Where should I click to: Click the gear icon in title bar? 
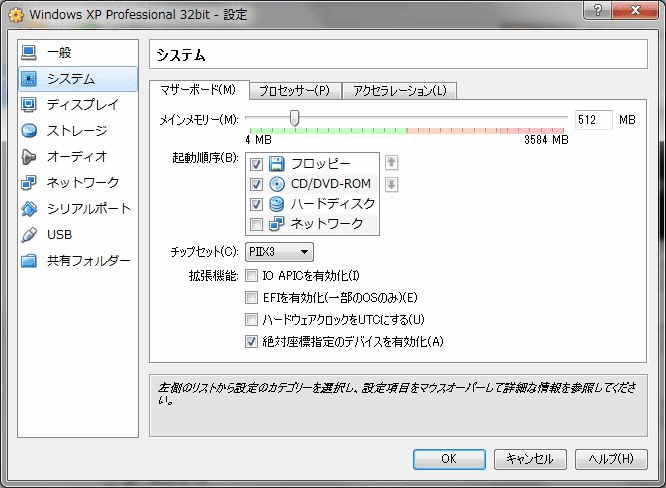[x=16, y=15]
